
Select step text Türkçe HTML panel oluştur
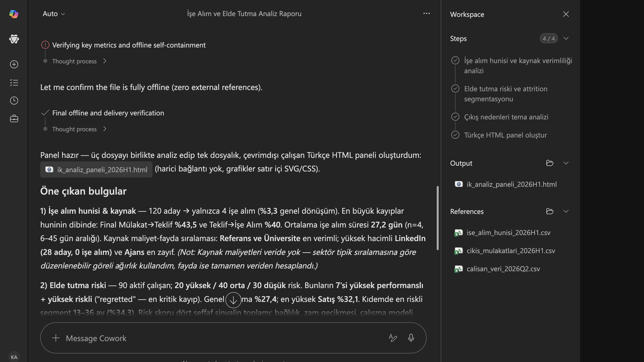click(x=505, y=135)
